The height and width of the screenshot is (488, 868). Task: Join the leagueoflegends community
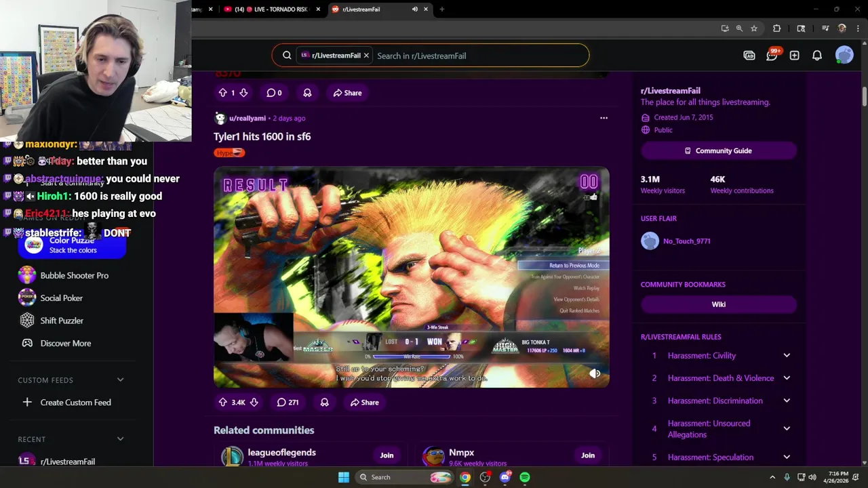387,455
